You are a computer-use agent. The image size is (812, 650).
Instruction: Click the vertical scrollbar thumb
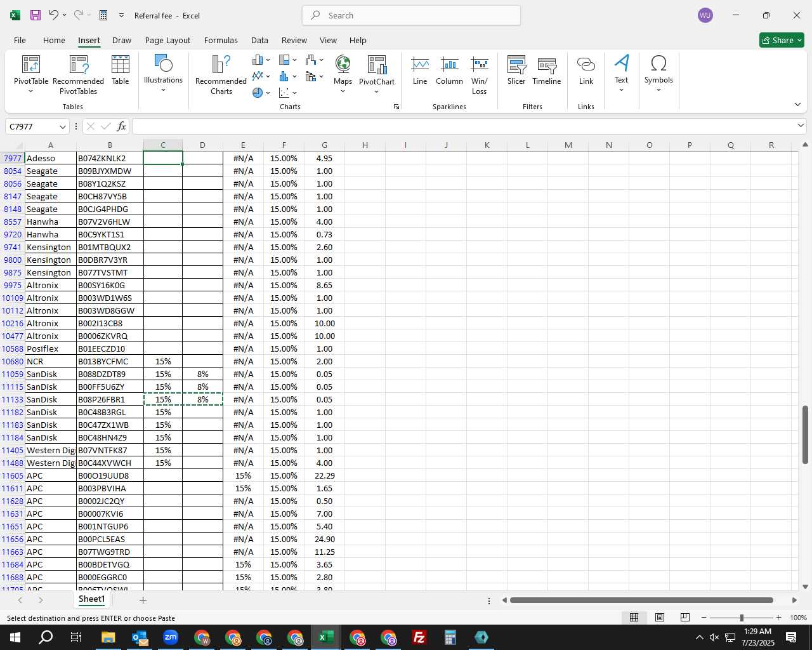click(805, 435)
